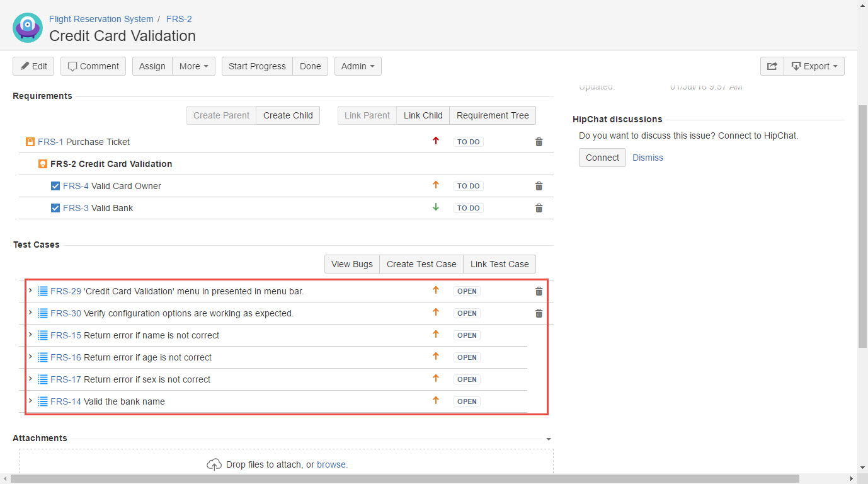The width and height of the screenshot is (868, 484).
Task: Open the Export dropdown
Action: [x=814, y=66]
